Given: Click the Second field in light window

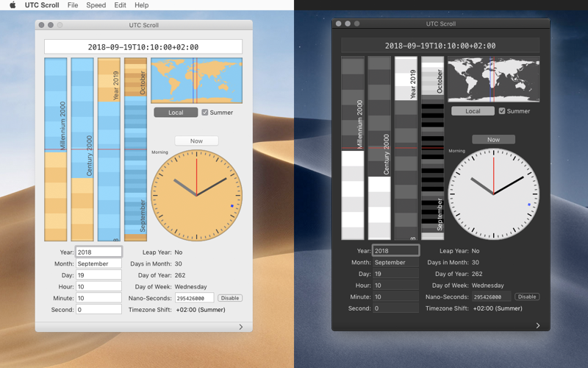Looking at the screenshot, I should point(98,309).
